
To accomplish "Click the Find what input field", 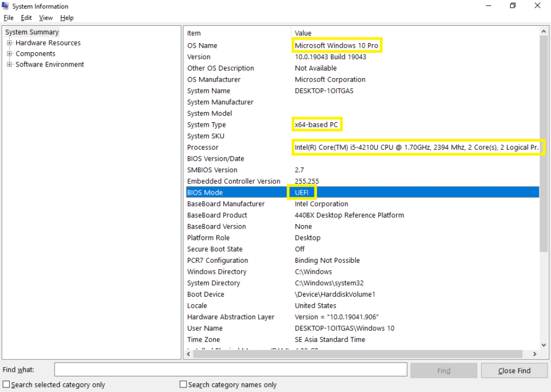I will click(231, 370).
